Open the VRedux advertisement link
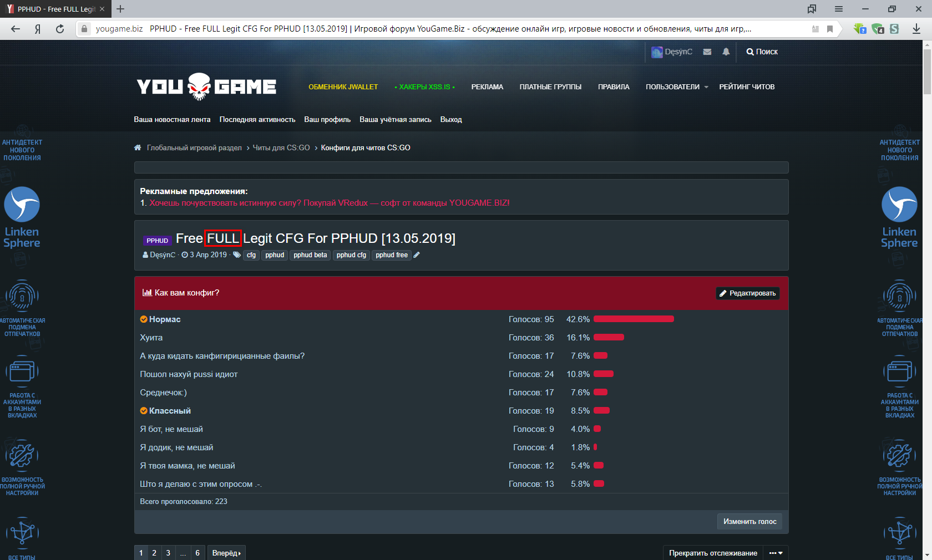Screen dimensions: 932x560 (330, 203)
